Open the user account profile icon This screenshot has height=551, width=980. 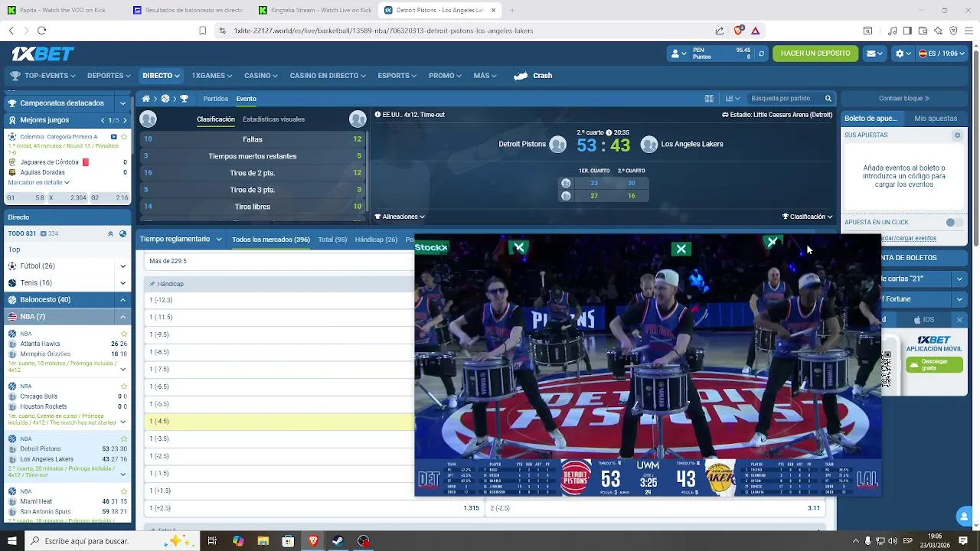(678, 54)
